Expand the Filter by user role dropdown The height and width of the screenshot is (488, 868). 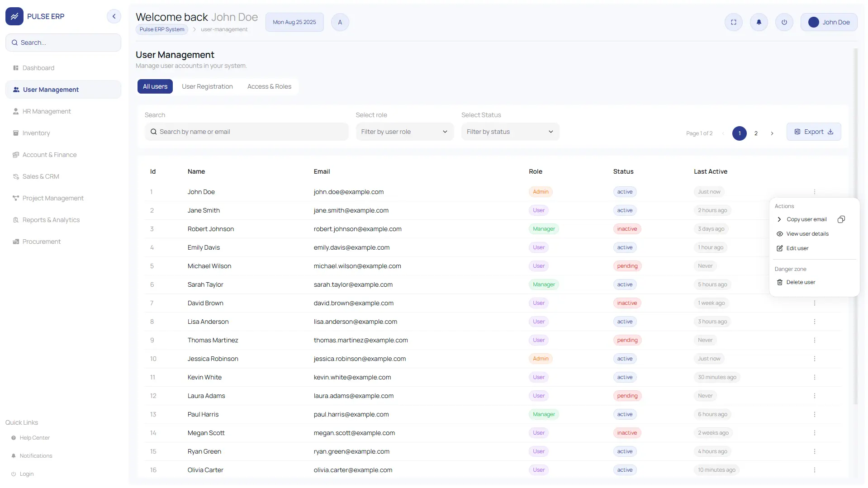point(405,132)
